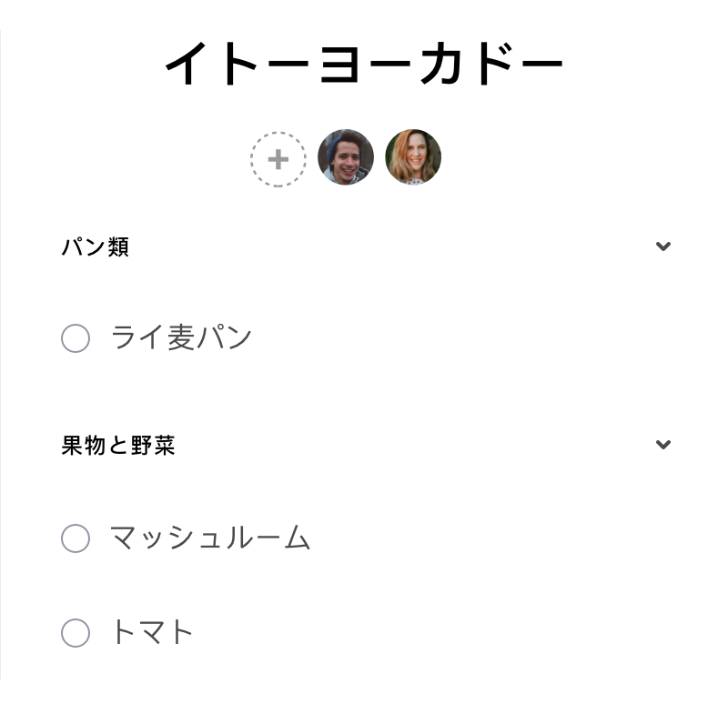Click the list title イトーヨーカドー
The width and height of the screenshot is (728, 714).
(x=363, y=62)
